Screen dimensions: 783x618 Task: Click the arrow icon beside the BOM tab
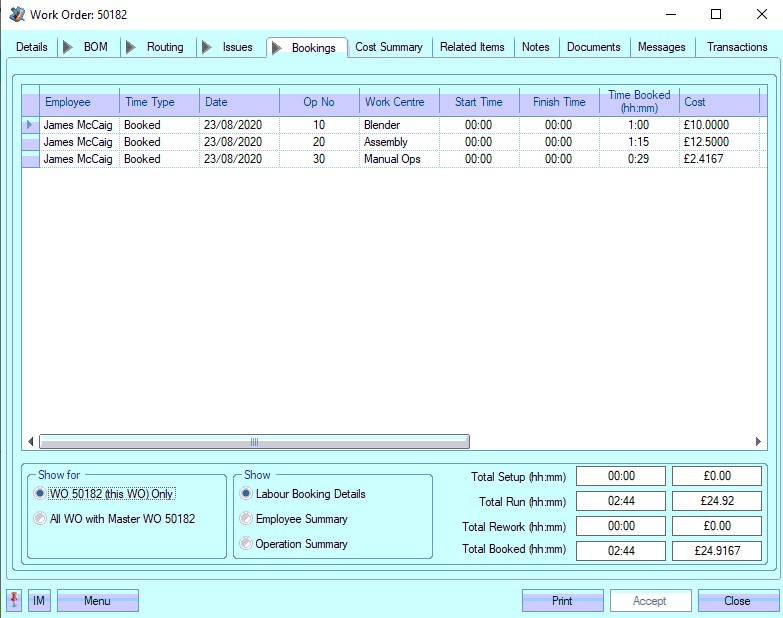(x=68, y=47)
